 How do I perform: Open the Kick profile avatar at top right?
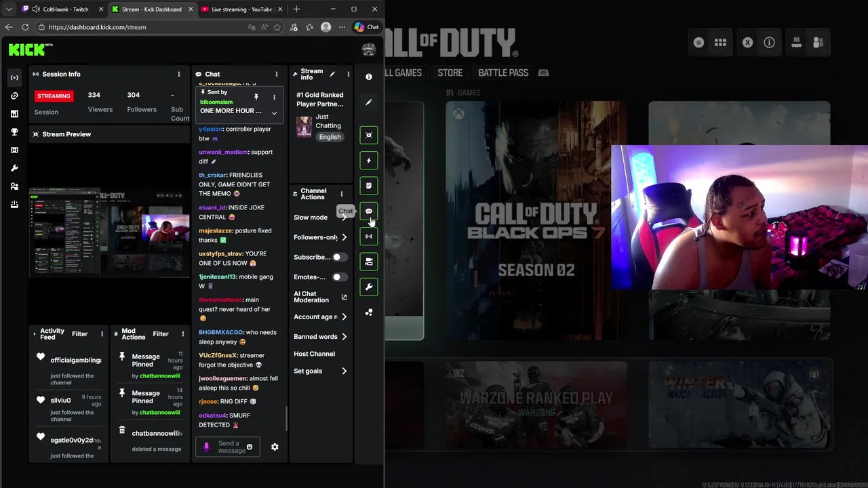tap(369, 49)
